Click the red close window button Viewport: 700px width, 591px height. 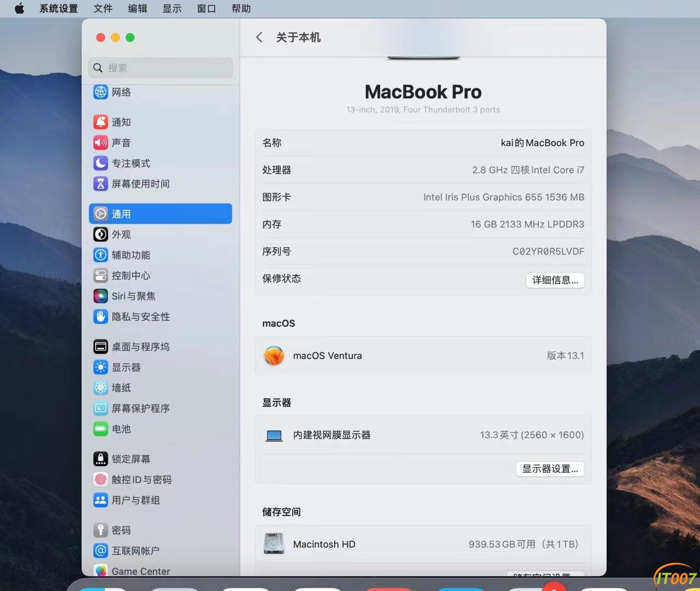(101, 37)
